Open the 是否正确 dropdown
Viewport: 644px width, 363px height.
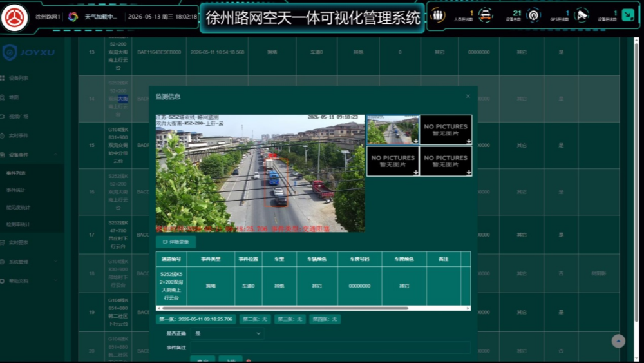tap(227, 333)
